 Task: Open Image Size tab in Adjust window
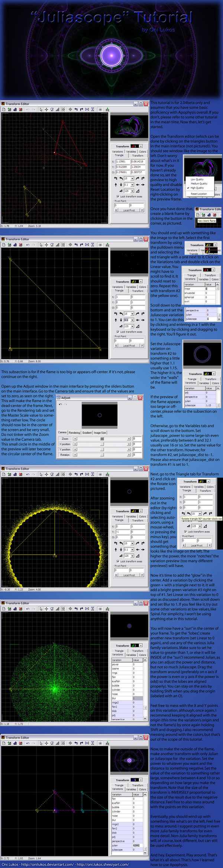[x=100, y=433]
